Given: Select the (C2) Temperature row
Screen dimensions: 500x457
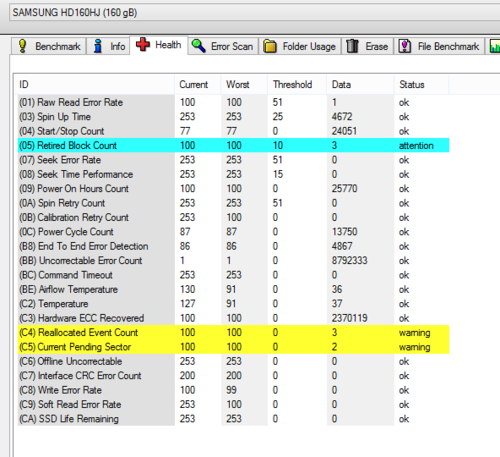Looking at the screenshot, I should point(233,303).
